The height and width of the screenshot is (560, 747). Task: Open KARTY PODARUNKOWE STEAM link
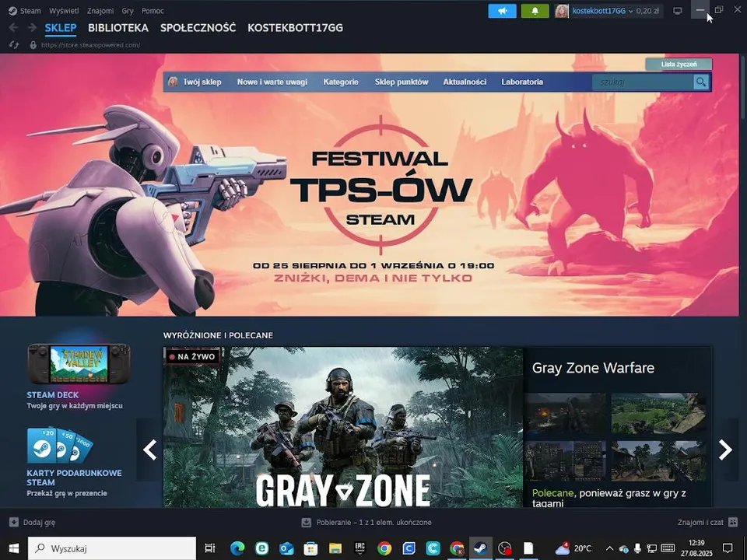[x=75, y=478]
